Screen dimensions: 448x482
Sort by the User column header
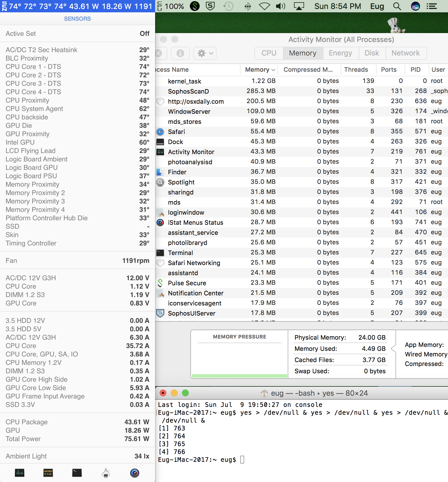(x=438, y=69)
